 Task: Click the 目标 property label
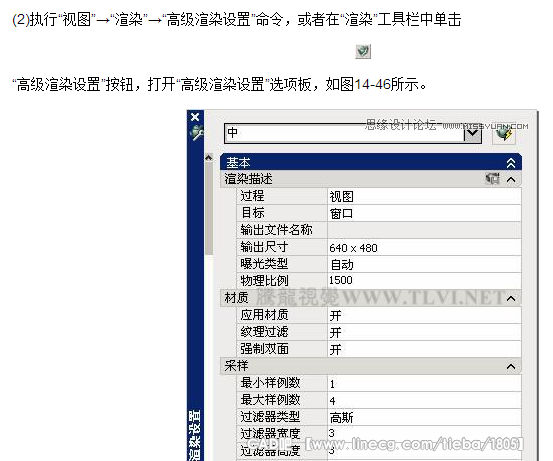click(x=252, y=213)
